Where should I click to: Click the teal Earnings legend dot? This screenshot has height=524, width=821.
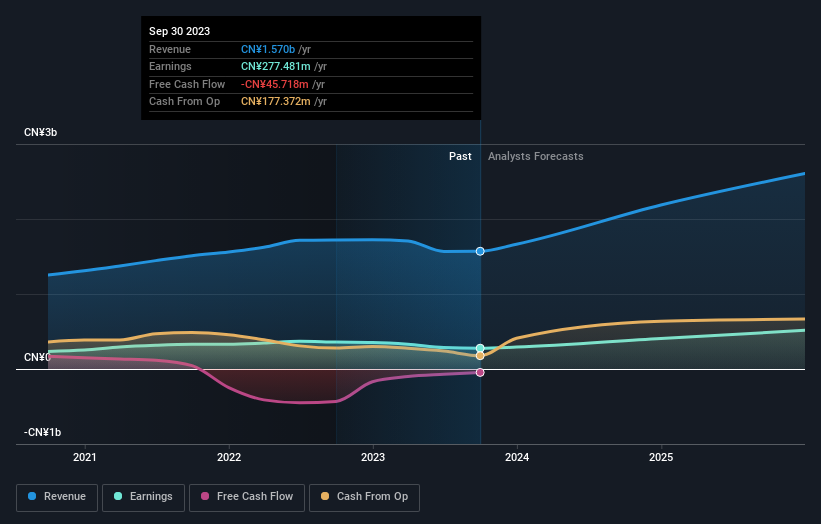[118, 496]
